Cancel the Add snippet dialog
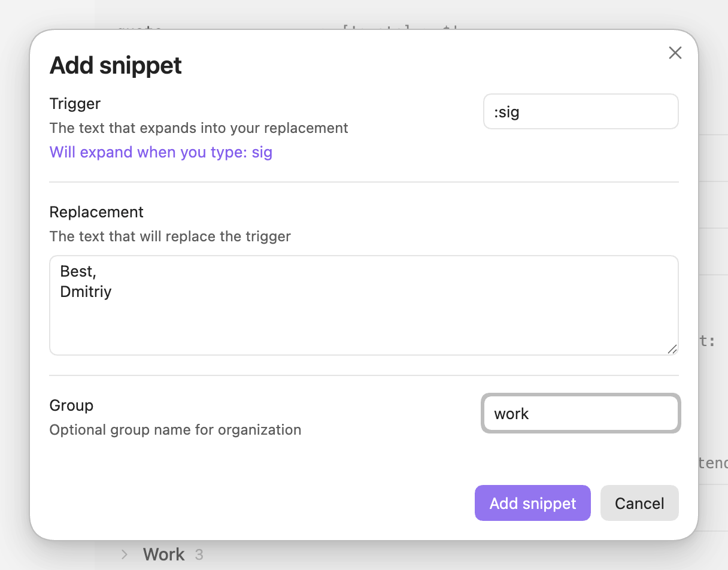This screenshot has width=728, height=570. 639,503
